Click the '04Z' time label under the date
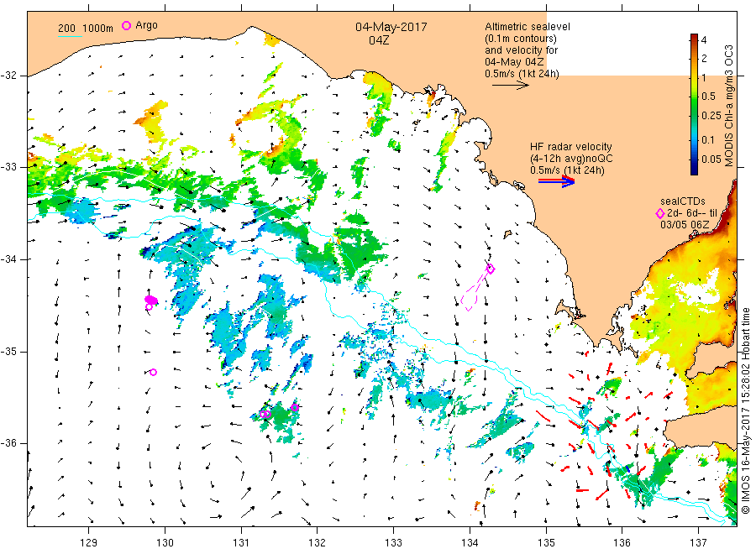The width and height of the screenshot is (756, 554). tap(379, 40)
